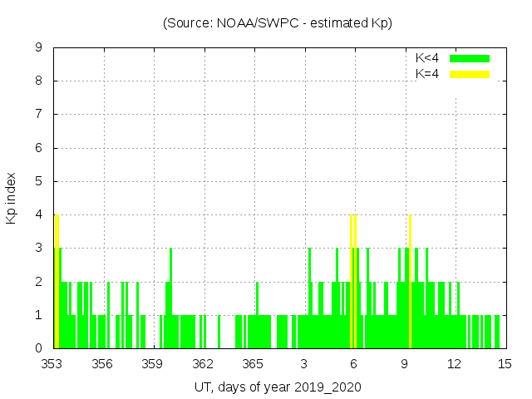
Task: Click the 'UT, days of year 2019_2020' axis label
Action: pyautogui.click(x=278, y=387)
